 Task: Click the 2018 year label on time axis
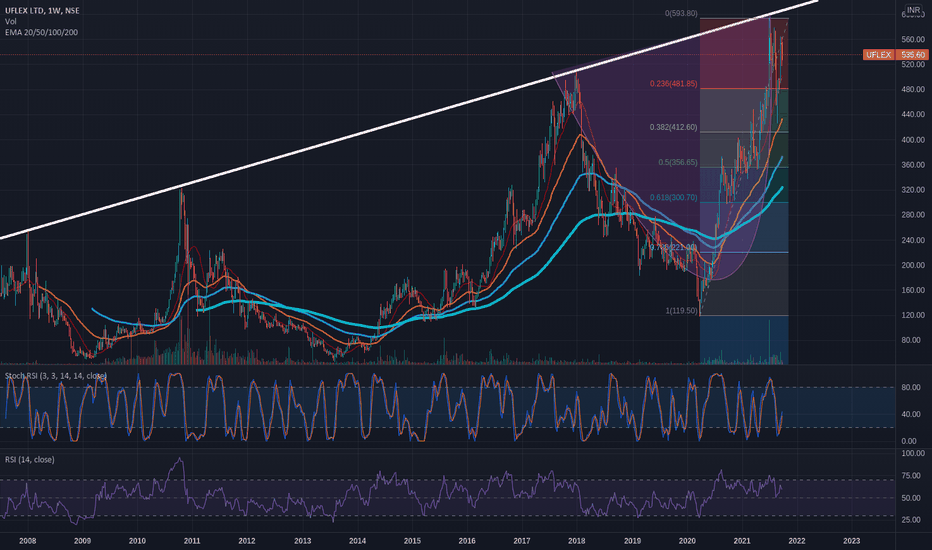tap(577, 541)
